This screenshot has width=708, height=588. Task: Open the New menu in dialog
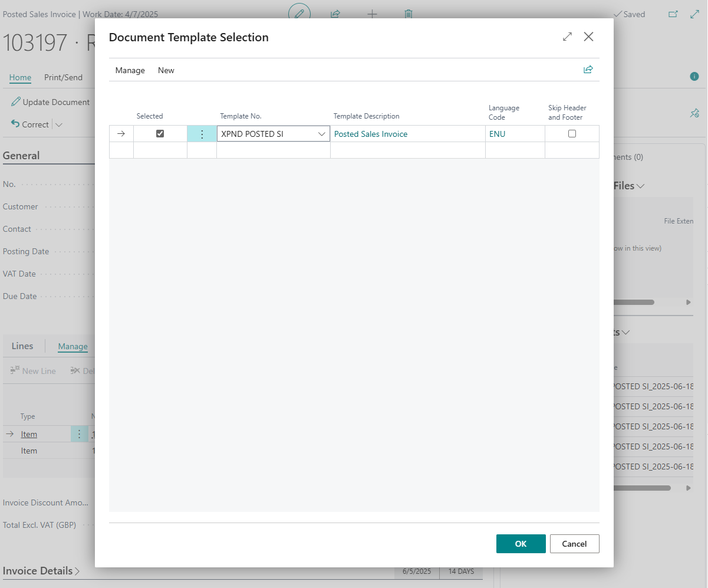click(x=166, y=70)
